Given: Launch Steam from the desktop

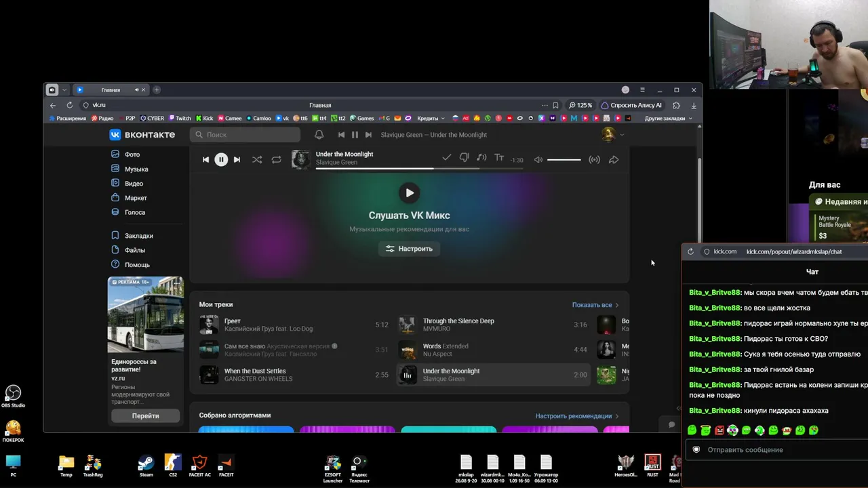Looking at the screenshot, I should [x=146, y=466].
